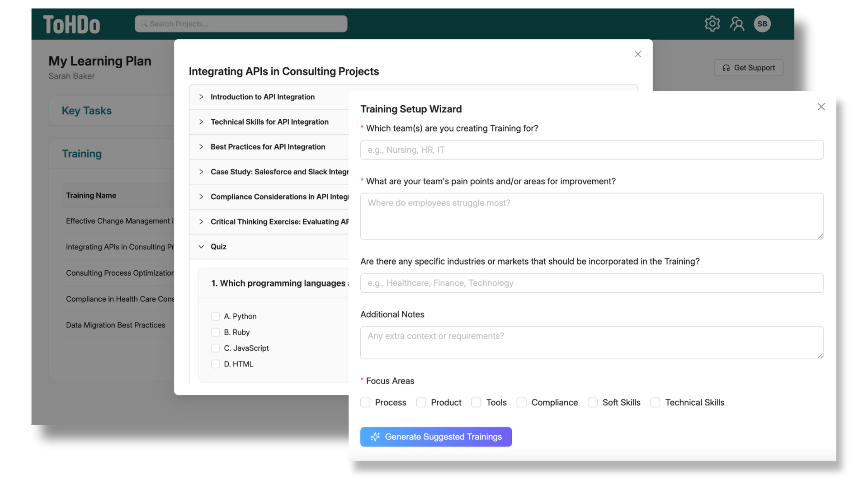Open the SB user avatar menu
This screenshot has height=488, width=868.
click(x=762, y=23)
